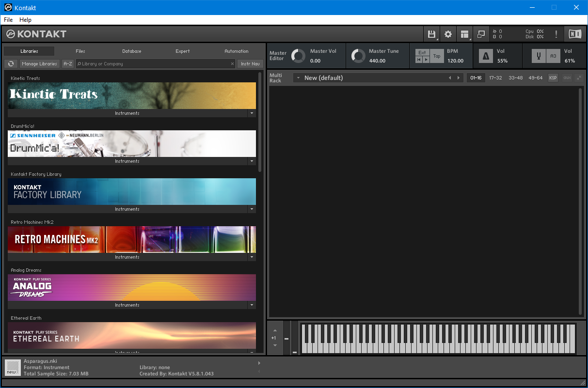Click the A3 reference pitch button
Screen dimensions: 588x388
coord(553,56)
